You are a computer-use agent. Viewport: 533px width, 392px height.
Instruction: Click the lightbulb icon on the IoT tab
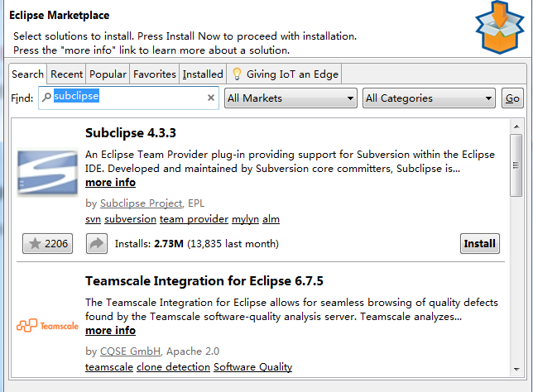coord(237,74)
